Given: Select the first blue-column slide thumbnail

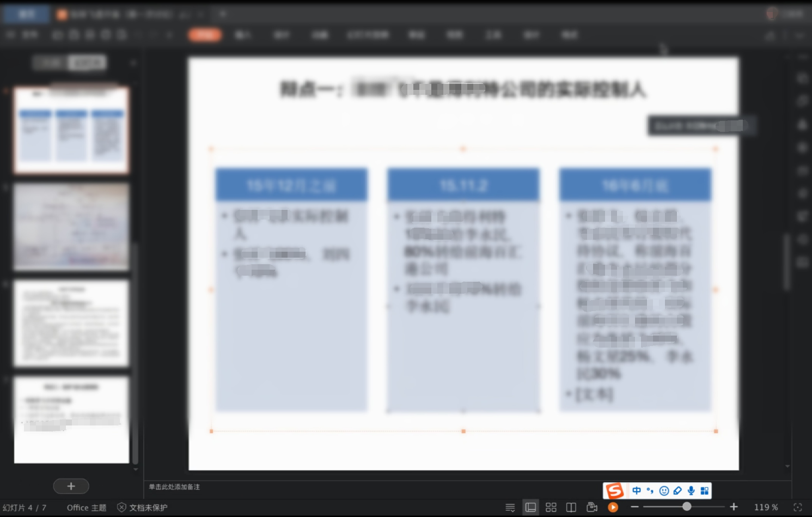Looking at the screenshot, I should (x=71, y=130).
